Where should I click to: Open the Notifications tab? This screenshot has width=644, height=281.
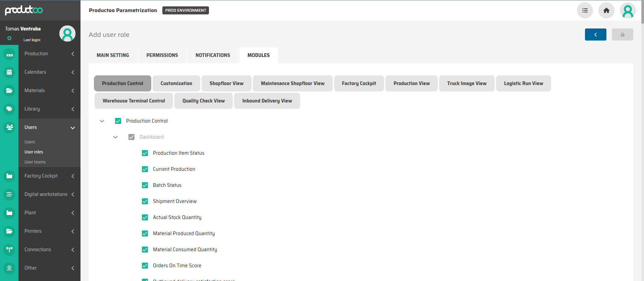tap(213, 55)
